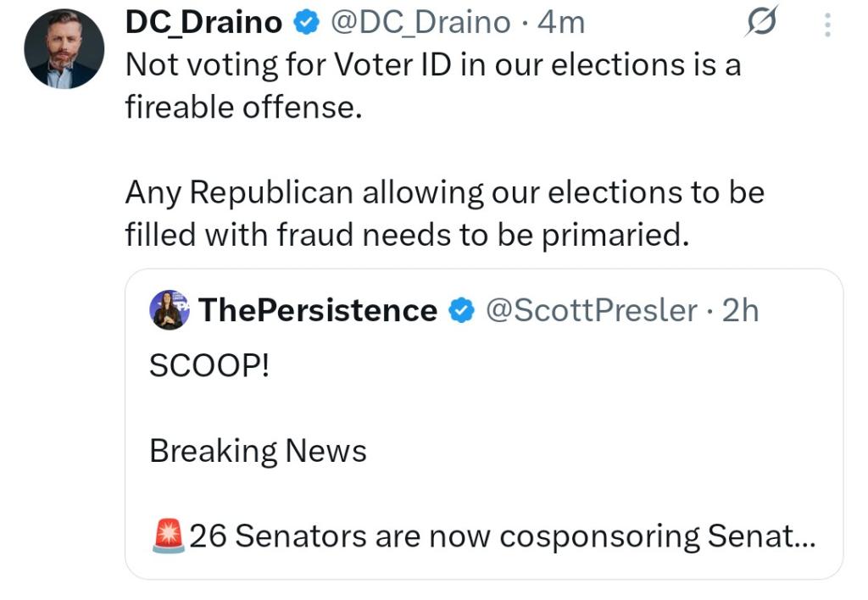Open the three-dot more options menu
This screenshot has height=600, width=868.
[827, 25]
